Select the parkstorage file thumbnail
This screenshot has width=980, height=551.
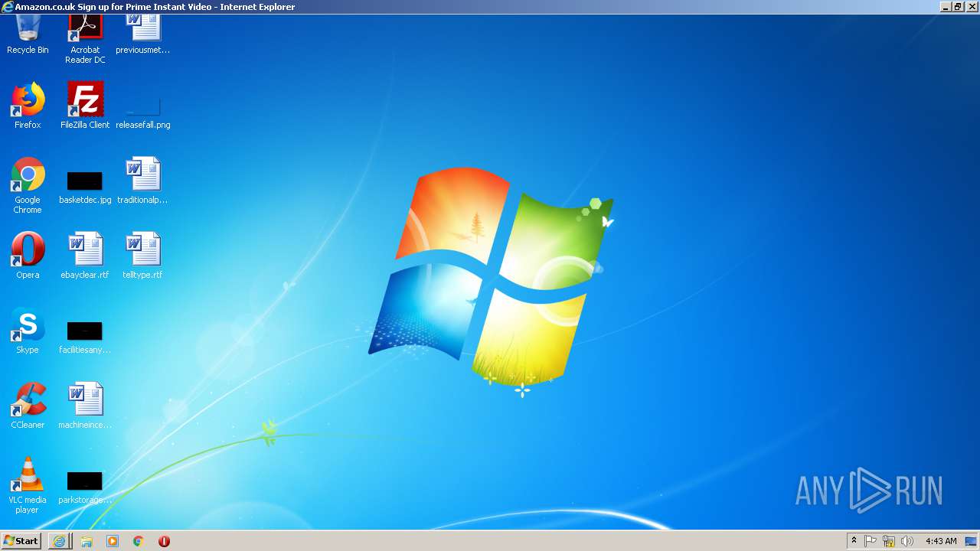(85, 488)
